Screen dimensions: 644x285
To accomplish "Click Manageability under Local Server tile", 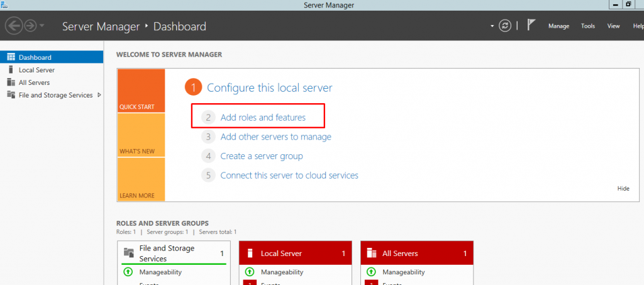I will pyautogui.click(x=282, y=272).
